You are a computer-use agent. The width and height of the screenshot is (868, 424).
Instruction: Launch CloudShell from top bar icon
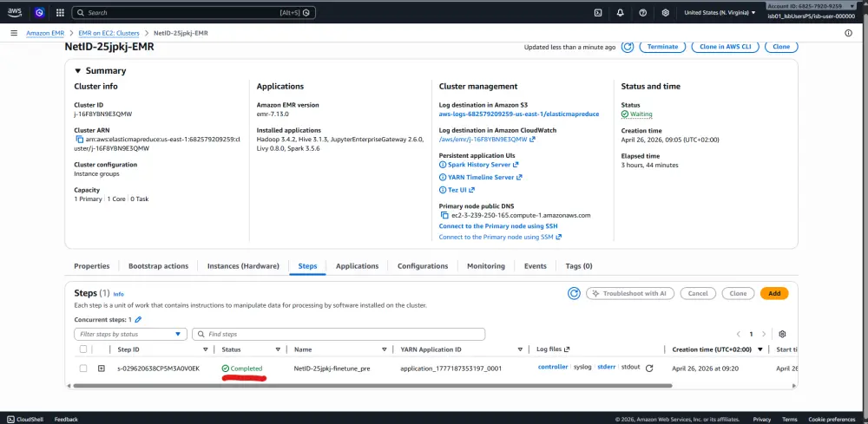click(x=598, y=13)
